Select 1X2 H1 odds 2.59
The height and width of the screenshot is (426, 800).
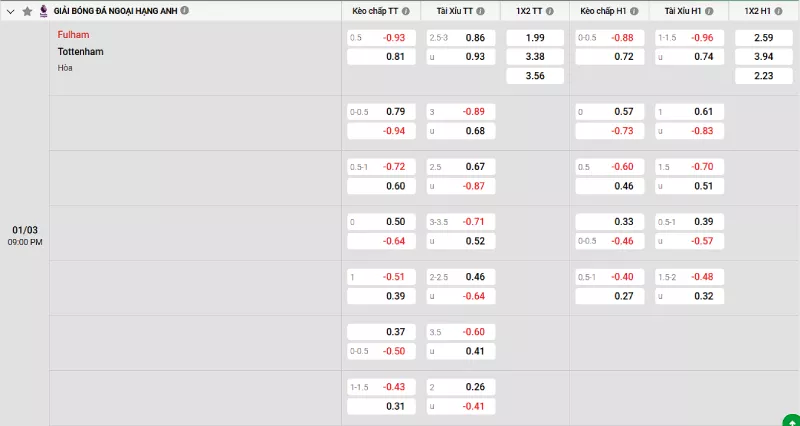click(x=764, y=38)
